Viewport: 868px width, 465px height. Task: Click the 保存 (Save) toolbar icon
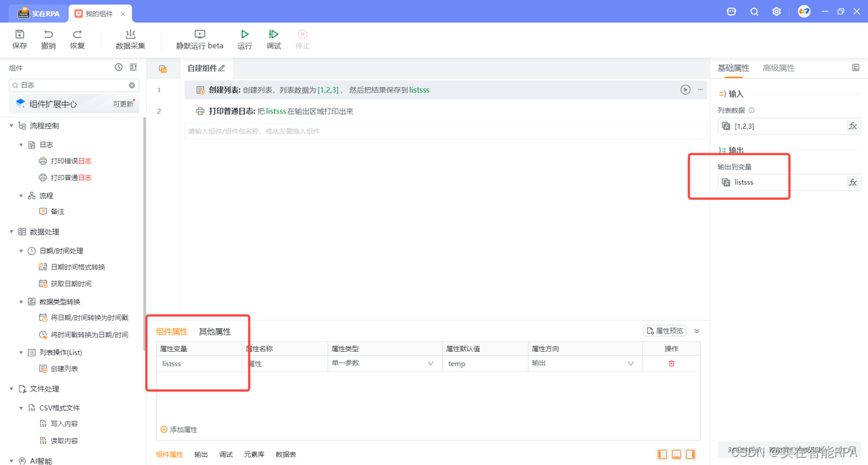[19, 35]
